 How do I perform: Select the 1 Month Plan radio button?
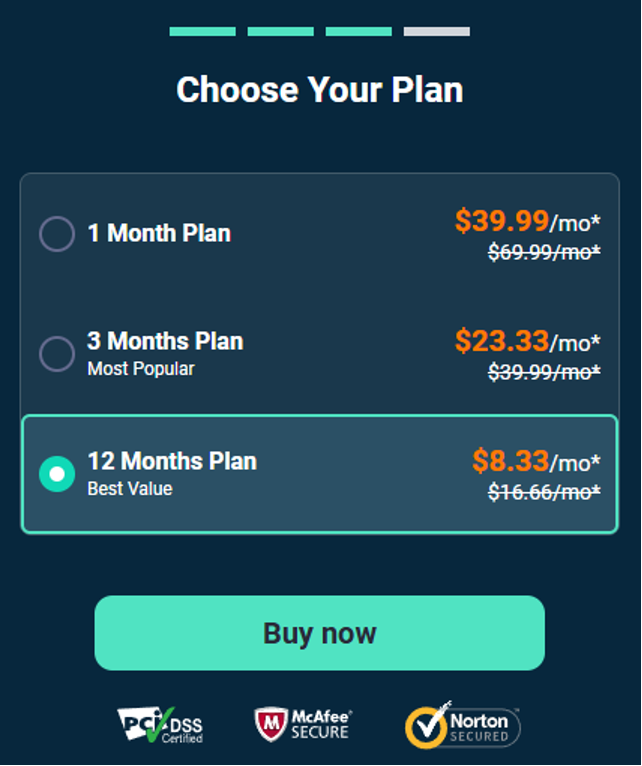(x=57, y=234)
